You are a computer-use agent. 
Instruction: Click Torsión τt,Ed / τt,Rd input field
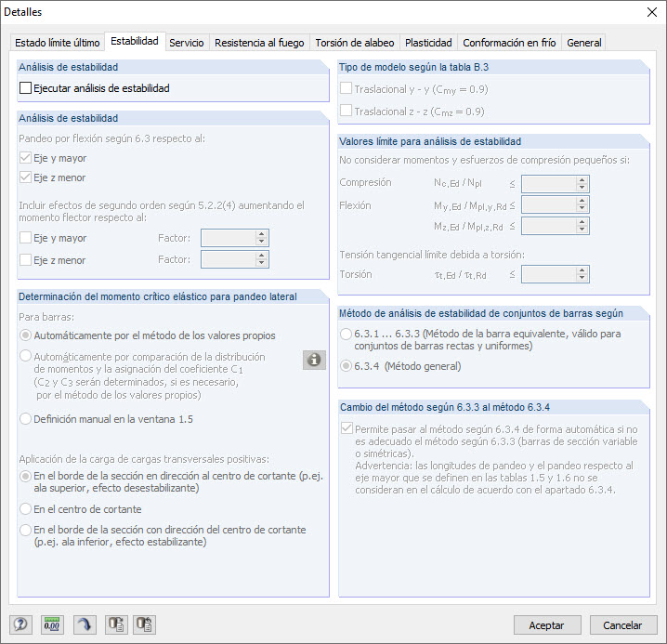[x=550, y=274]
